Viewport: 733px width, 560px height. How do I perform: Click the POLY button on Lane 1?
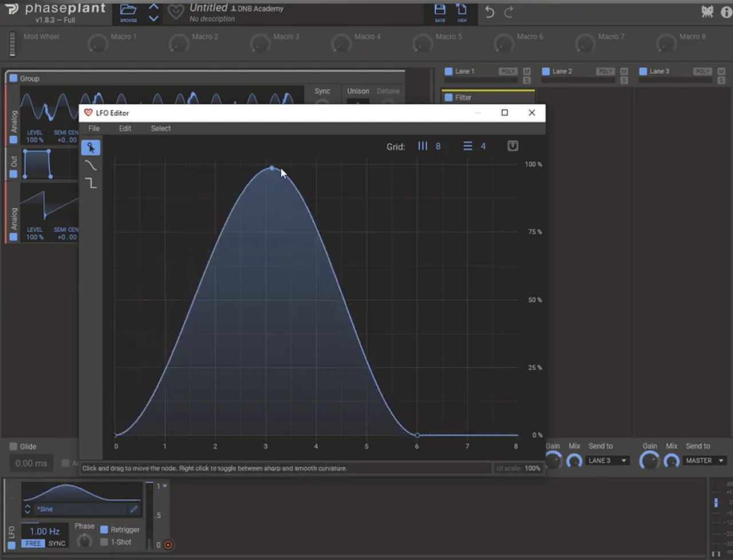pyautogui.click(x=507, y=71)
